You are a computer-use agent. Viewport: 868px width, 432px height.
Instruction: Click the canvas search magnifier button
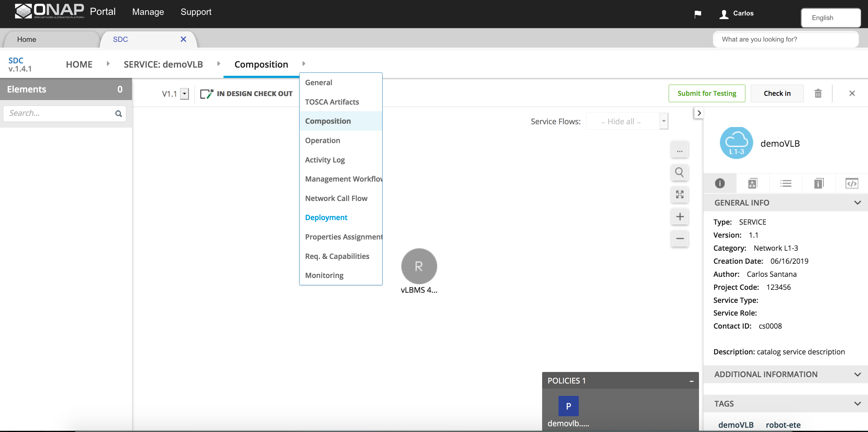coord(680,172)
